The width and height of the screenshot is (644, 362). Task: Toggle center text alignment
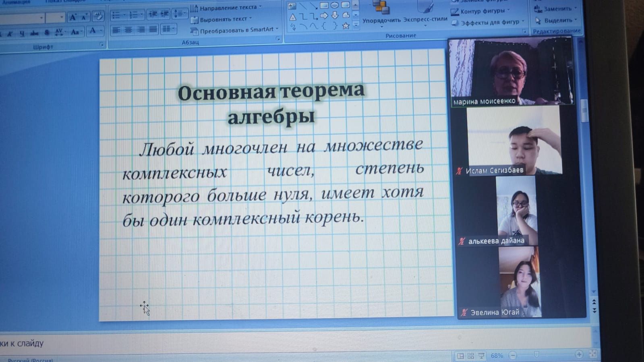coord(128,29)
